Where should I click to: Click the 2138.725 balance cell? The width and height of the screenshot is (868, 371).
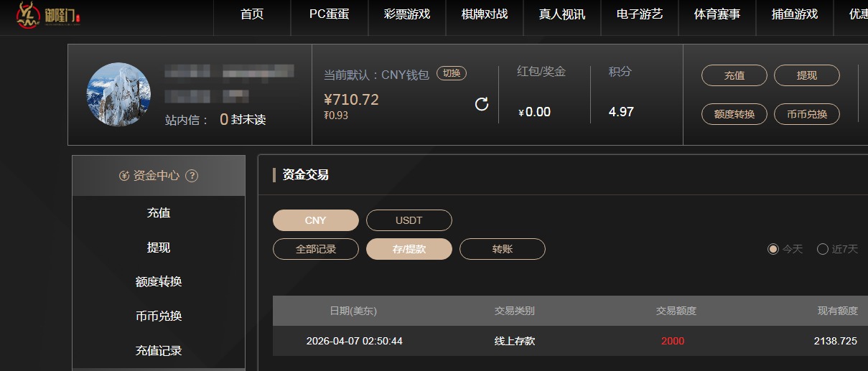click(836, 341)
